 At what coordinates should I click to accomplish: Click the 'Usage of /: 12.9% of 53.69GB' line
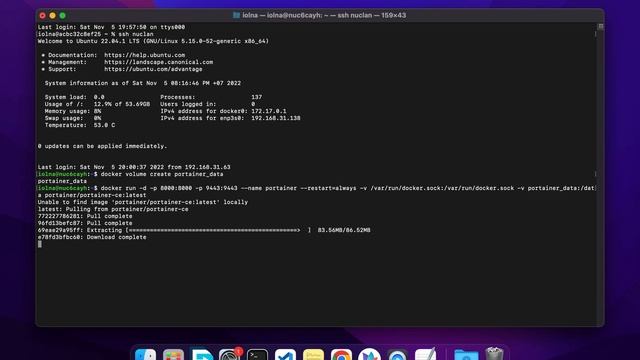point(97,104)
